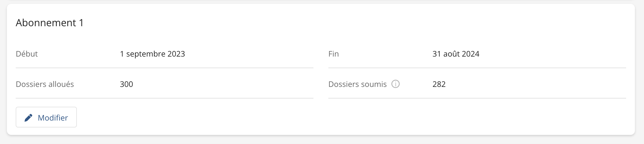The image size is (644, 144).
Task: Click the Dossiers soumis label
Action: pos(358,84)
